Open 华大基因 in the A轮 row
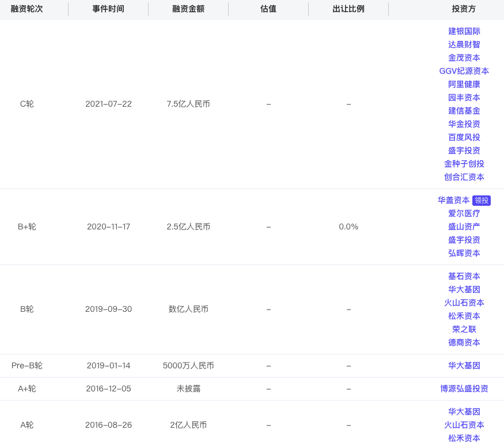The width and height of the screenshot is (504, 445). pos(464,412)
